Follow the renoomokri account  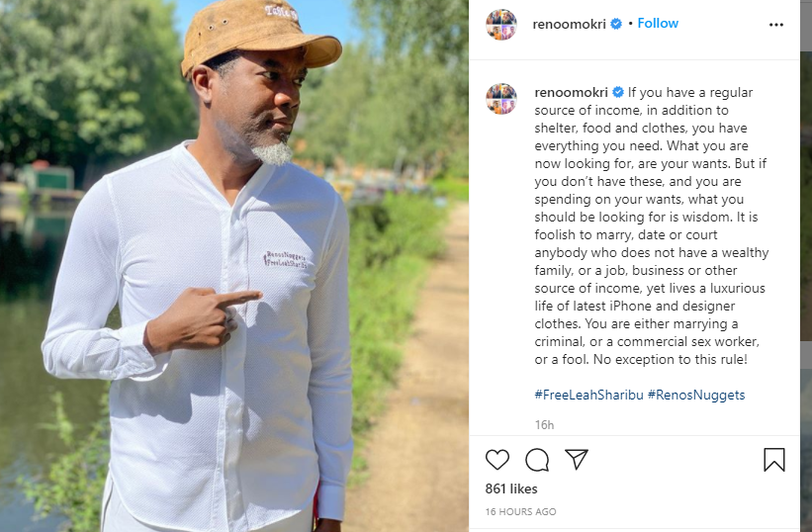pos(658,24)
